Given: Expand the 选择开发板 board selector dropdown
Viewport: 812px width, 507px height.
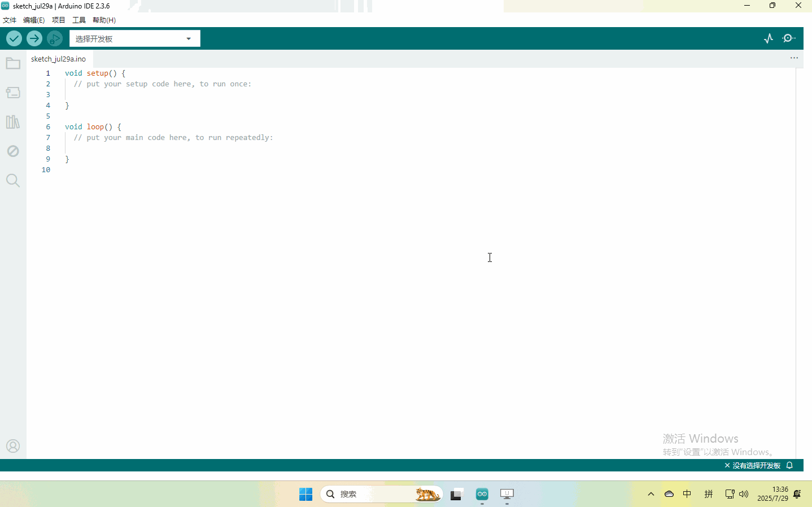Looking at the screenshot, I should click(x=135, y=38).
